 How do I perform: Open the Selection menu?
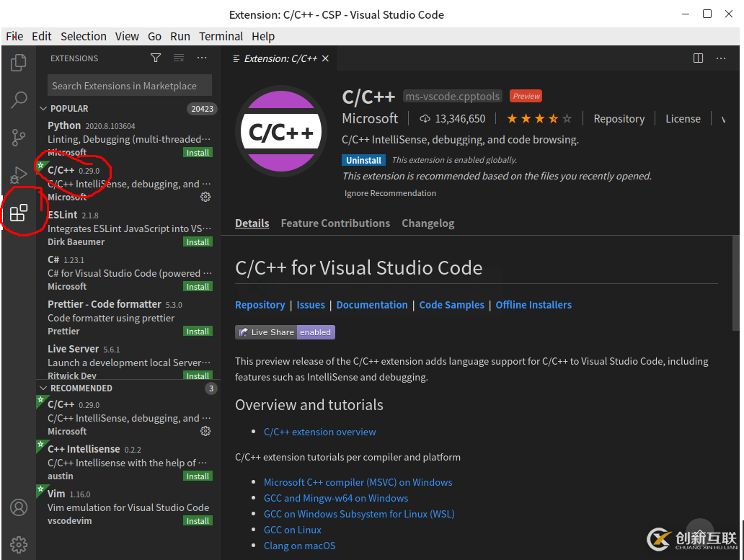point(84,37)
